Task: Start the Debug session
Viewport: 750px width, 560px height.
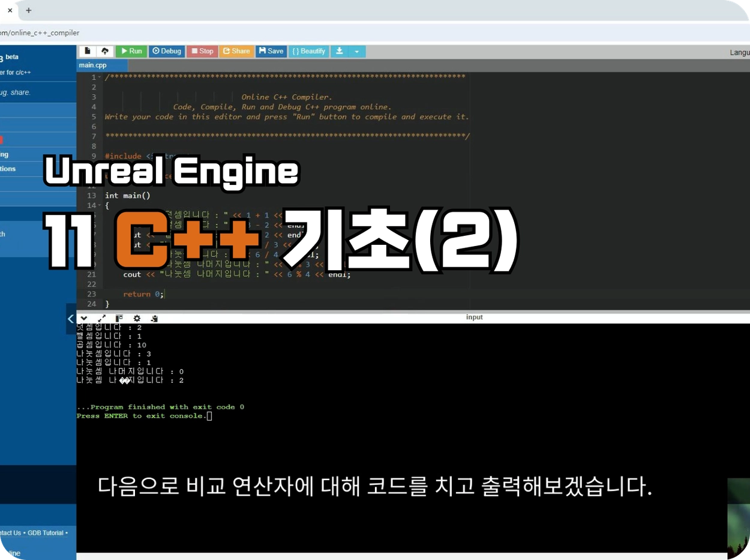Action: pyautogui.click(x=167, y=51)
